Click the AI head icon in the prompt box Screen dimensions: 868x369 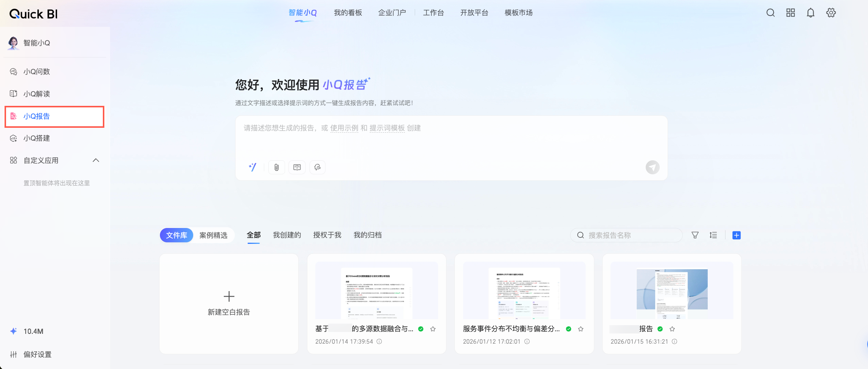point(318,167)
